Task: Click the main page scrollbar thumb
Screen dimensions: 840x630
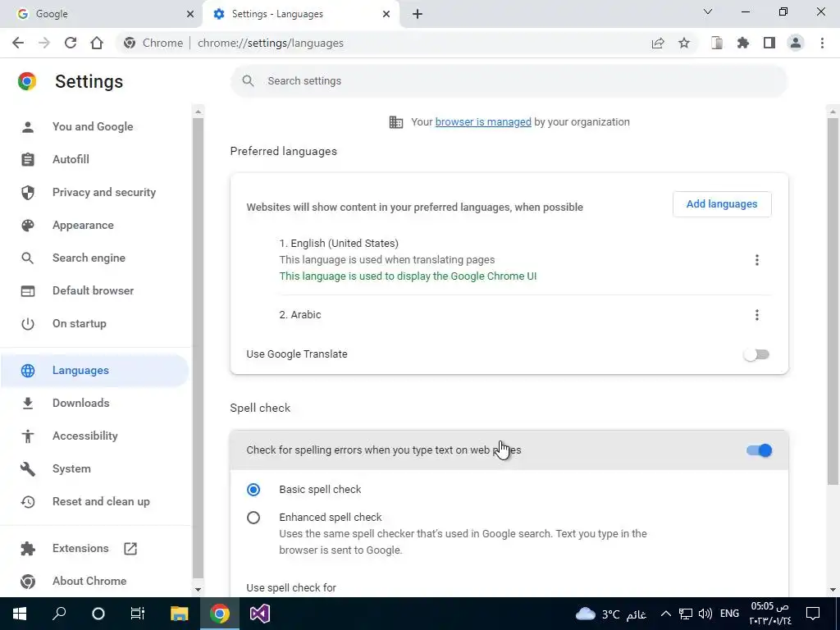Action: pyautogui.click(x=833, y=300)
